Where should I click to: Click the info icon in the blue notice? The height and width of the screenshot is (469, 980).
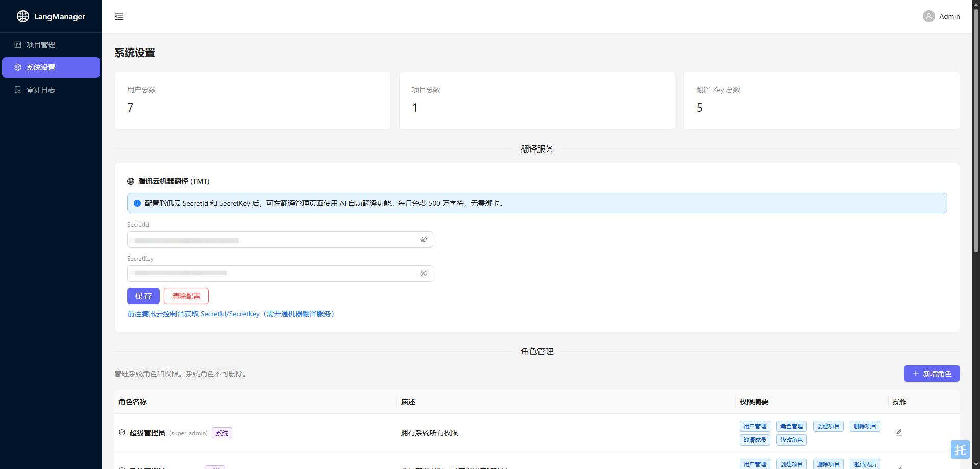137,203
